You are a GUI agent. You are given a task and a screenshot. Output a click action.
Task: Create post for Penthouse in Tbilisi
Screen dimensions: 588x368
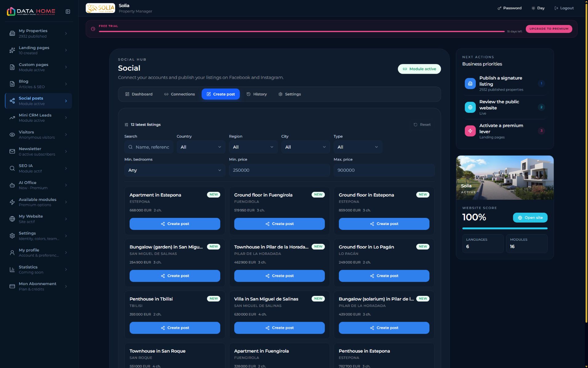175,328
